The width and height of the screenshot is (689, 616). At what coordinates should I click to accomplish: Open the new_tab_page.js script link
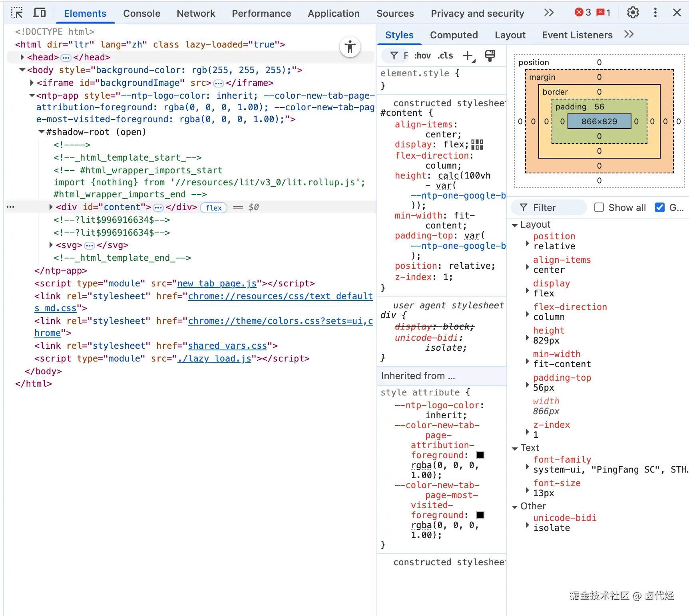coord(217,284)
